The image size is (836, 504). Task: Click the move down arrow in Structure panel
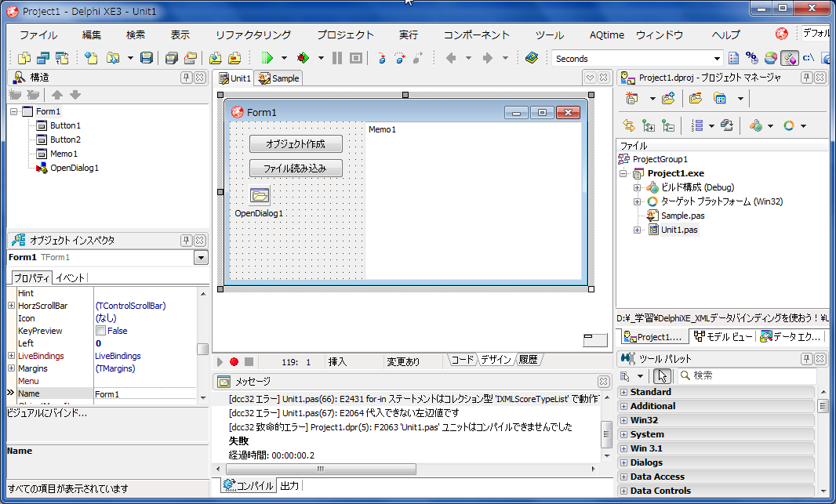point(75,95)
